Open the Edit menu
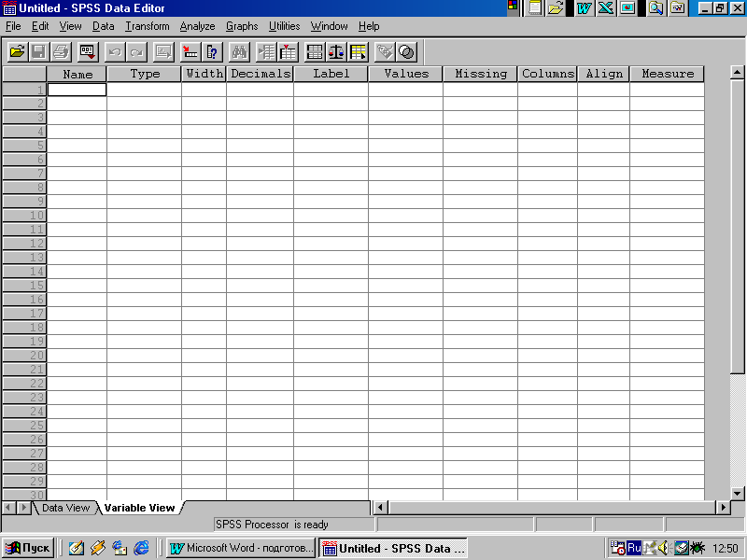Image resolution: width=747 pixels, height=560 pixels. [x=40, y=26]
